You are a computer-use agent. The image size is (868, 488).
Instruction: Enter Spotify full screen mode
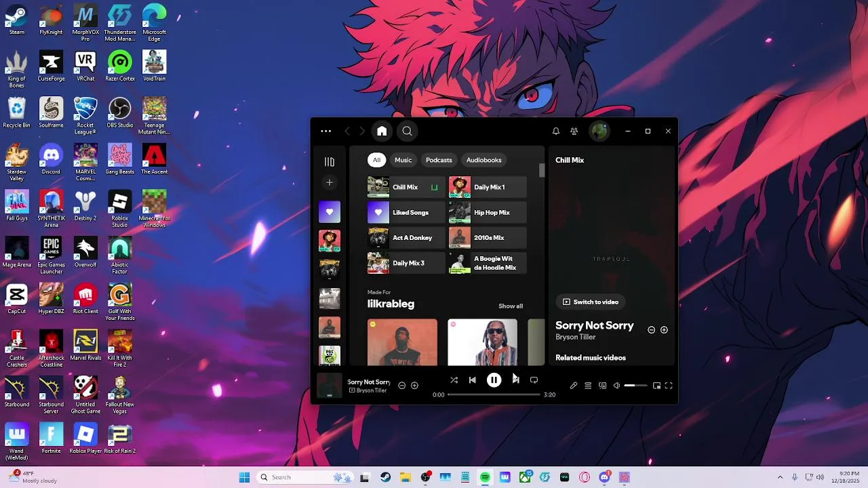coord(669,386)
